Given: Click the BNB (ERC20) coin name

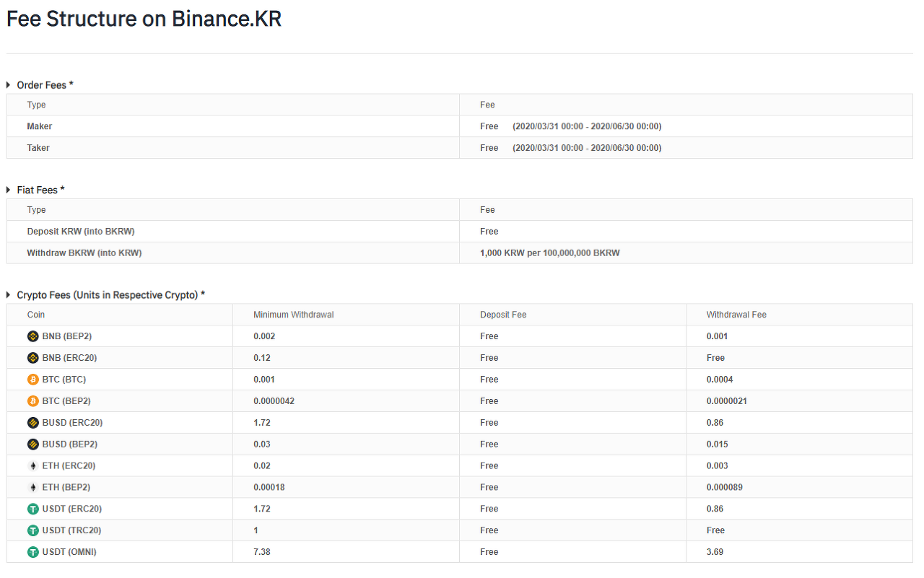Looking at the screenshot, I should pos(70,358).
